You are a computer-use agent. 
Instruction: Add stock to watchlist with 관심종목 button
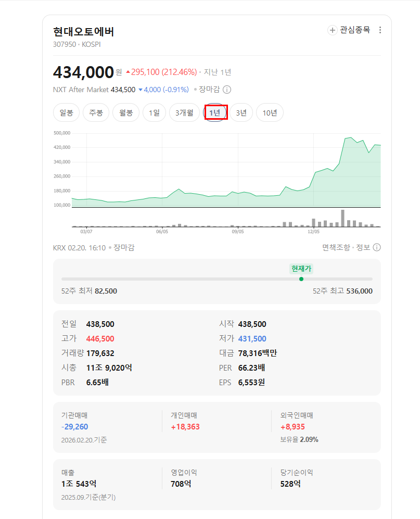tap(349, 30)
